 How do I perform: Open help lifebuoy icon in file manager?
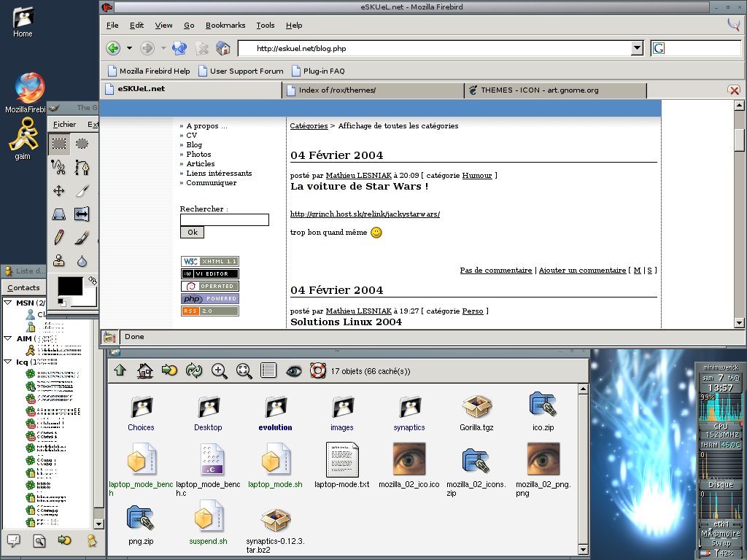pos(318,370)
